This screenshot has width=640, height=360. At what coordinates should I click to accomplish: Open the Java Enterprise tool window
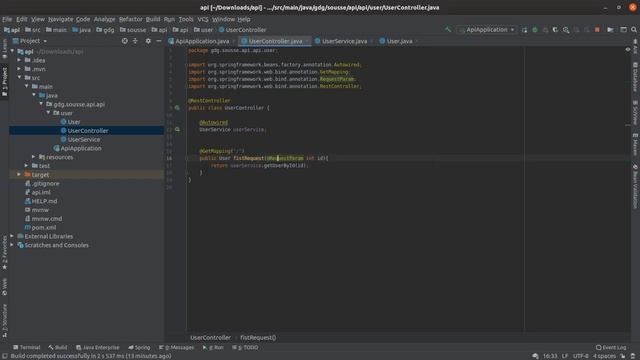pos(98,347)
